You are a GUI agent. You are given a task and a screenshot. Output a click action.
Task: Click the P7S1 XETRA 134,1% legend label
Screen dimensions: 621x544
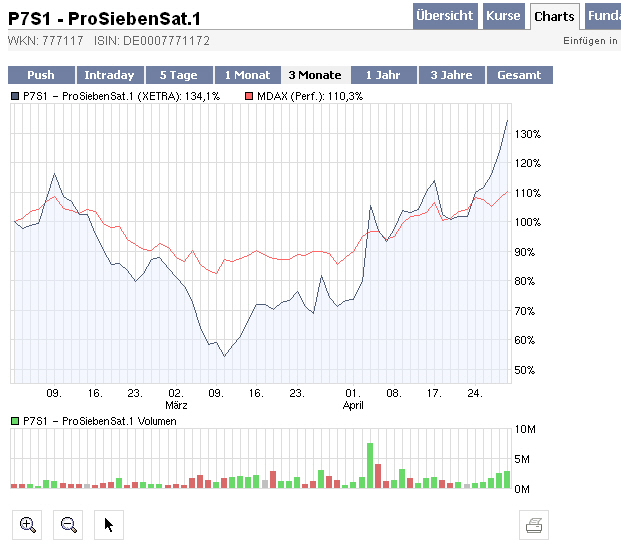121,96
